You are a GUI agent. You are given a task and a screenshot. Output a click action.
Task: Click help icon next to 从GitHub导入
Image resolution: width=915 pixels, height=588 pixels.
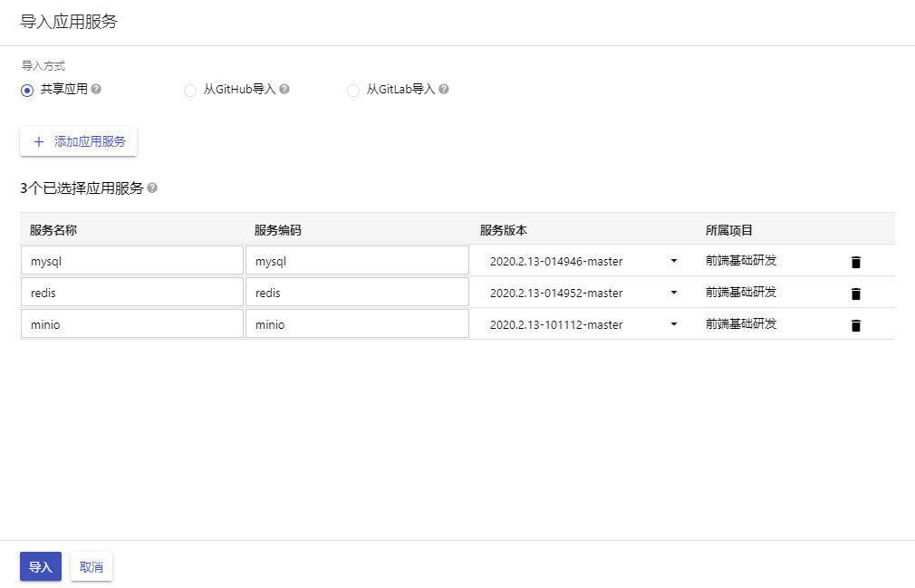[x=284, y=90]
